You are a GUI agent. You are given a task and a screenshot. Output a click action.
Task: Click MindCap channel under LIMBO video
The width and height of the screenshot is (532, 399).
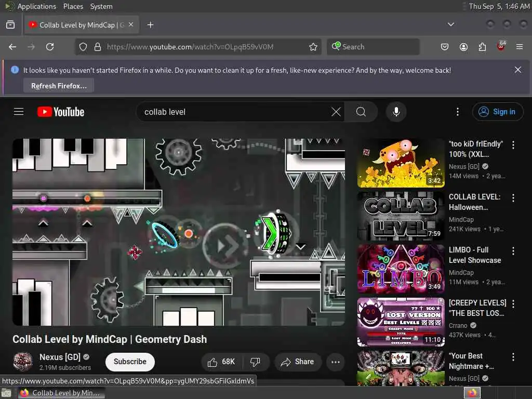[x=461, y=272]
